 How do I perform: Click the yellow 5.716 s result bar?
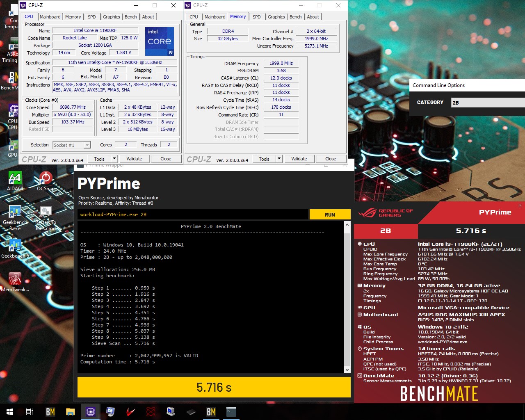(x=214, y=387)
